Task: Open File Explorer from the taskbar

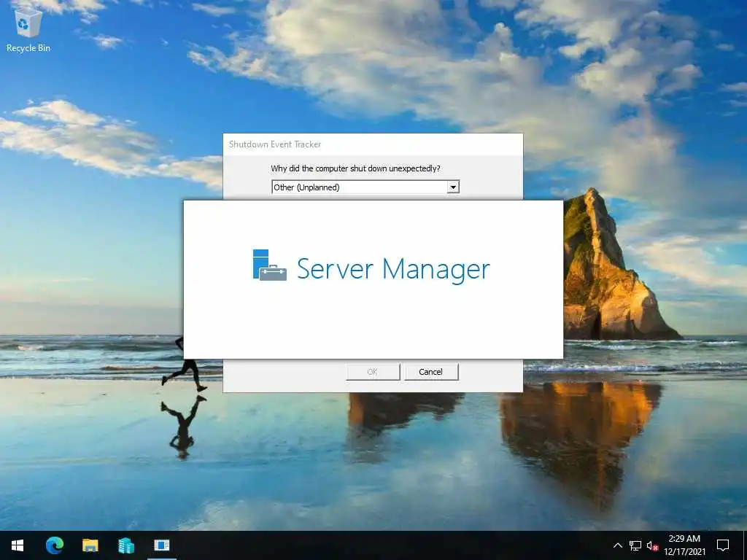Action: [x=90, y=545]
